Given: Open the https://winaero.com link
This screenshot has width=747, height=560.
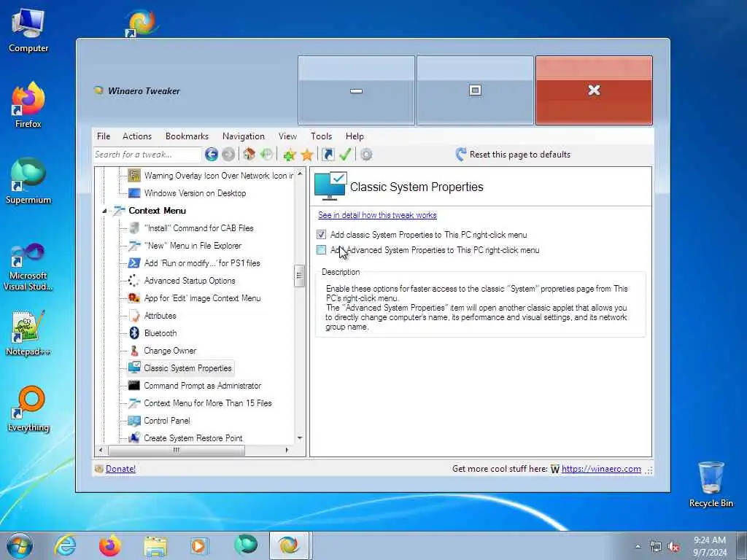Looking at the screenshot, I should (601, 469).
